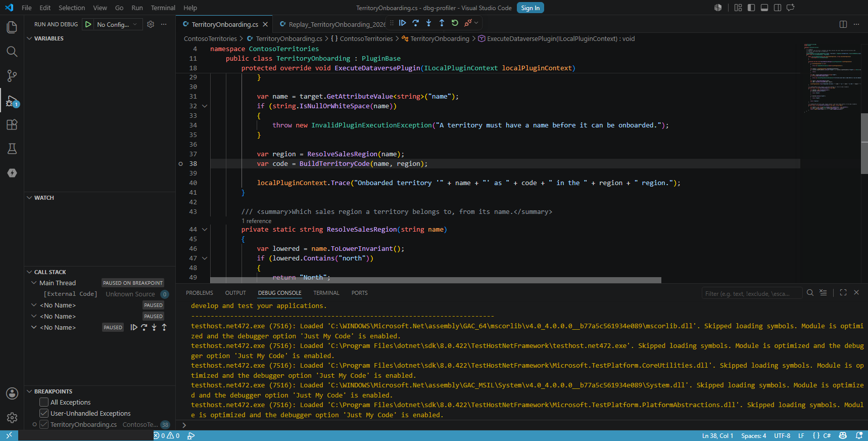Click the editor vertical scrollbar thumb
868x441 pixels.
click(x=864, y=144)
